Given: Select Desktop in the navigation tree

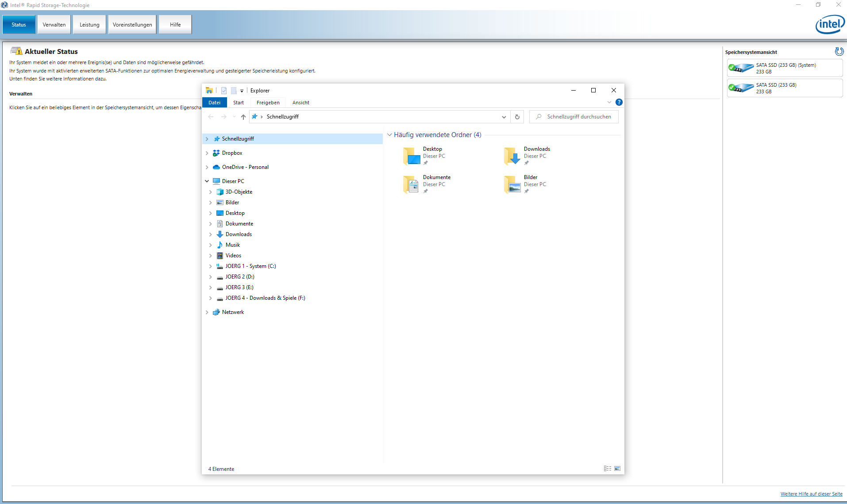Looking at the screenshot, I should pyautogui.click(x=235, y=213).
